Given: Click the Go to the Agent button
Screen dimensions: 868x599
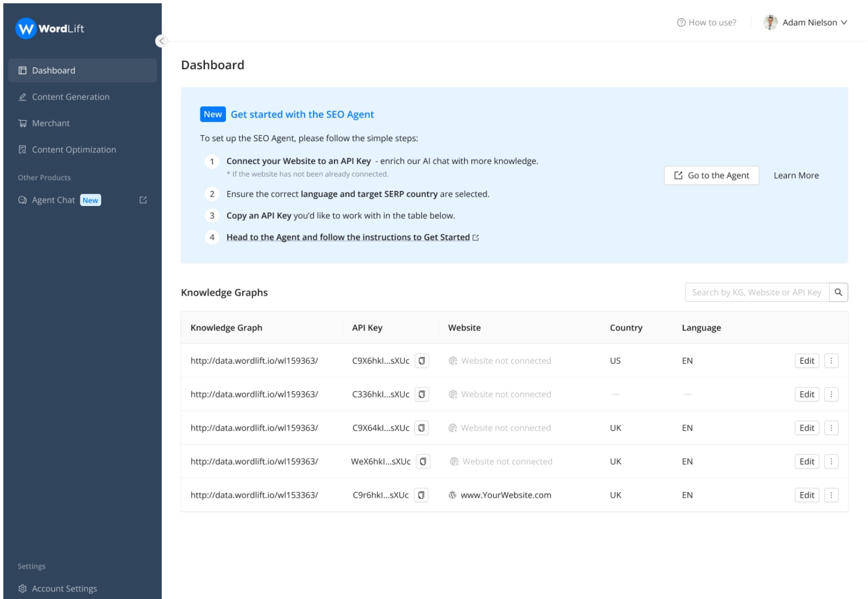Looking at the screenshot, I should 711,175.
